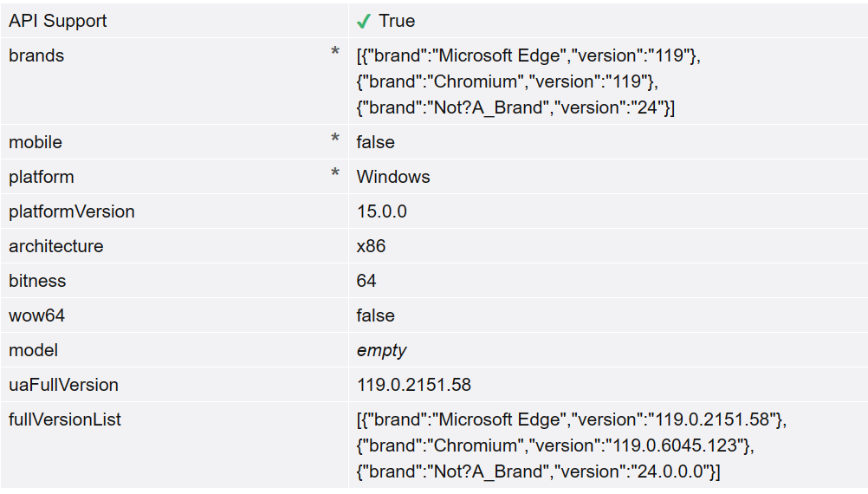Click the bitness value 64
Screen dimensions: 868x494
366,281
